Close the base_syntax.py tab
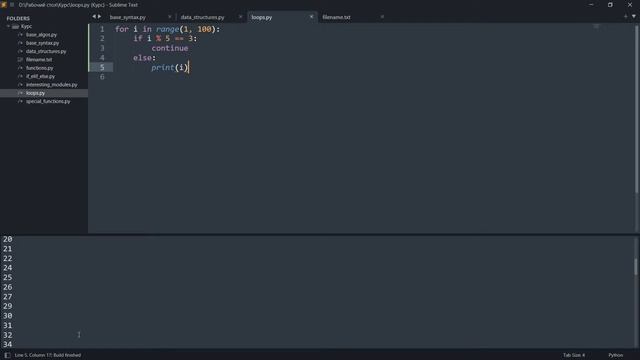 (169, 17)
